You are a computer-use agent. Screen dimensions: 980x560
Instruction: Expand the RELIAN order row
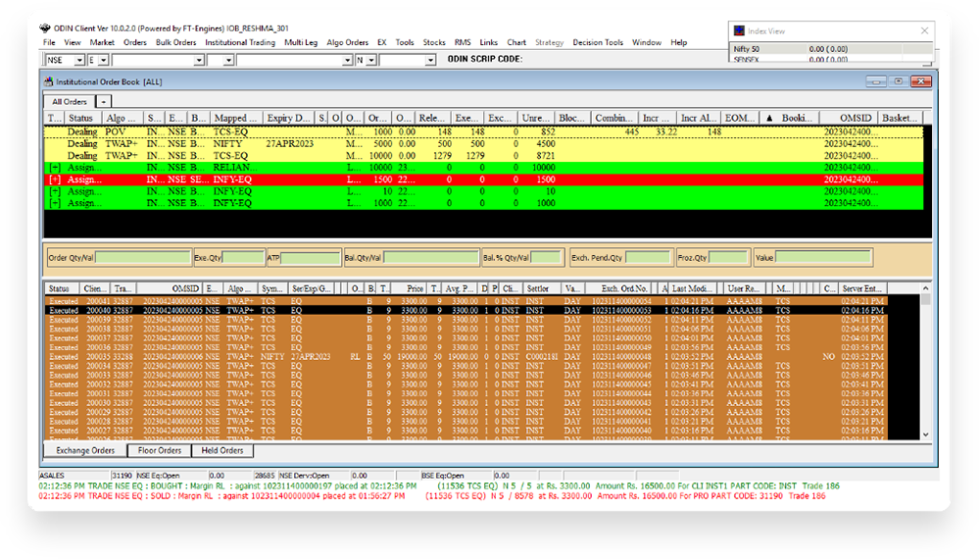tap(55, 168)
